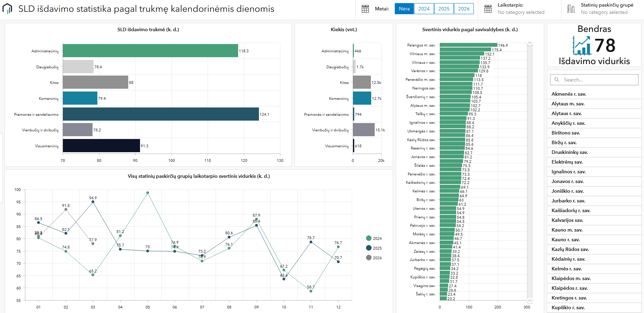Click the calendar icon beside Metai
644x313 pixels.
365,9
